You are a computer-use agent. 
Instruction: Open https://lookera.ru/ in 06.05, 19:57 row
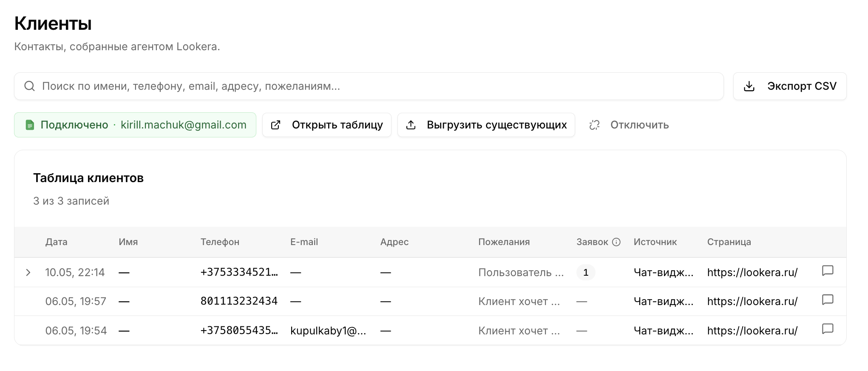pos(752,301)
